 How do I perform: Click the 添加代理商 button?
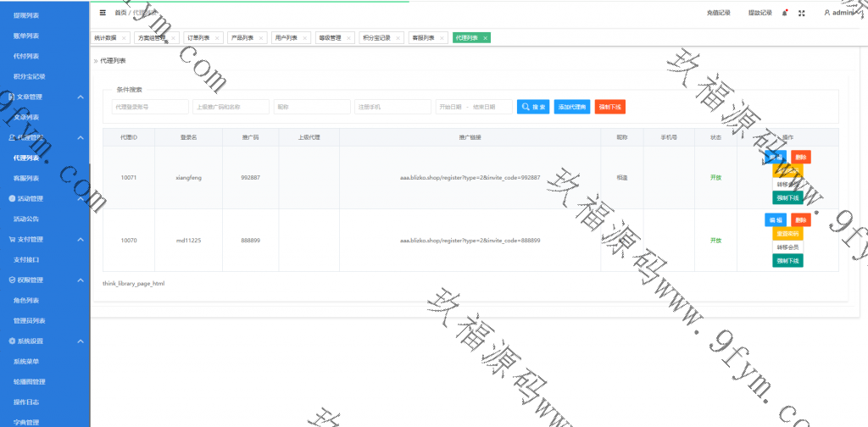click(572, 107)
